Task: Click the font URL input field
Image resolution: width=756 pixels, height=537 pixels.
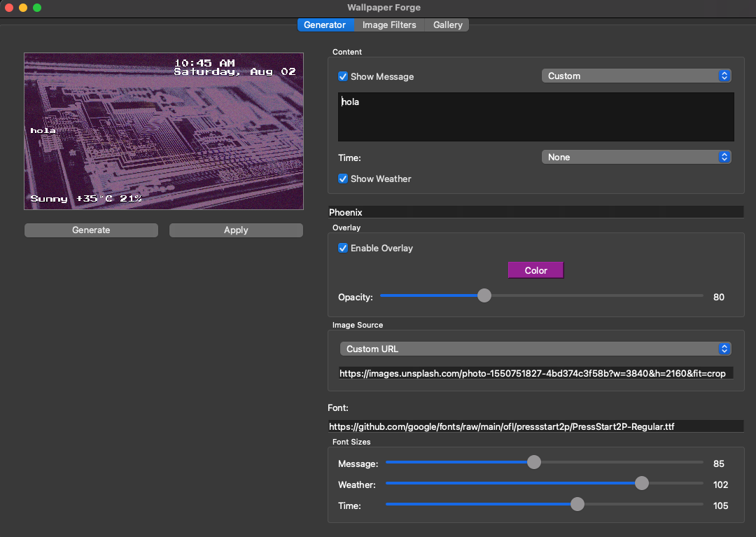Action: point(535,426)
